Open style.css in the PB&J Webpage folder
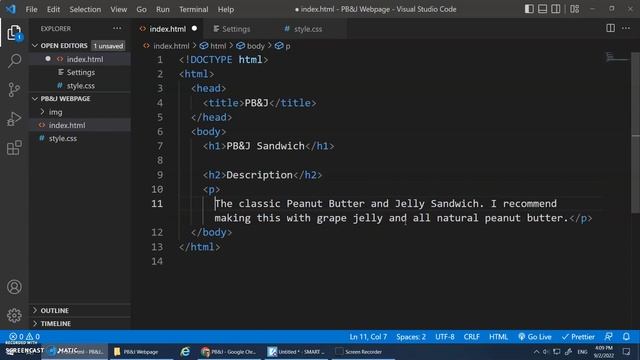Viewport: 640px width, 360px height. point(80,138)
